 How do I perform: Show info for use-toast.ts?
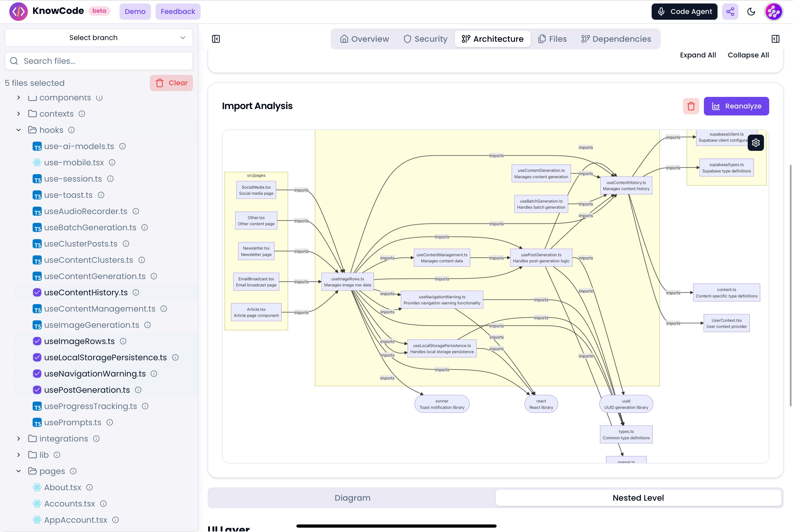click(x=101, y=195)
